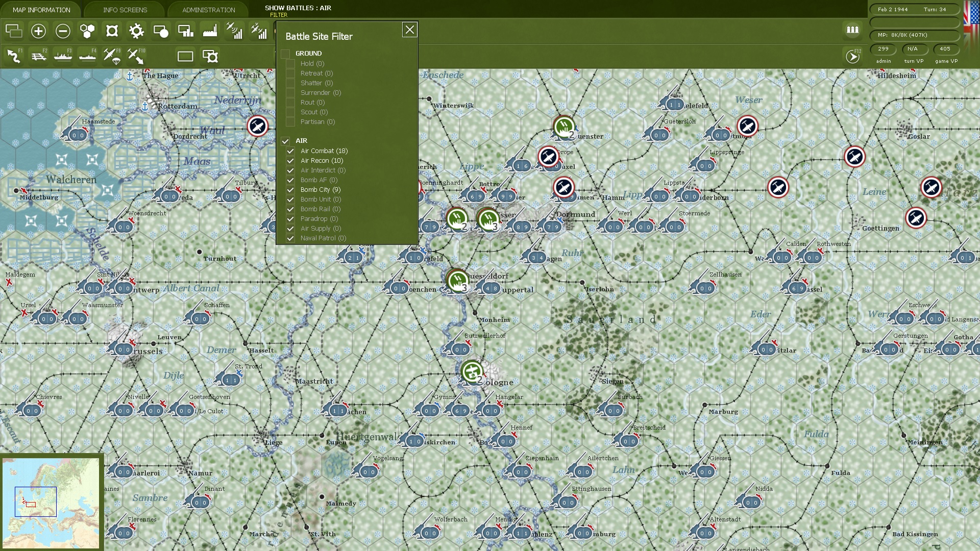
Task: Click the air recon radar signal icon
Action: point(234,31)
